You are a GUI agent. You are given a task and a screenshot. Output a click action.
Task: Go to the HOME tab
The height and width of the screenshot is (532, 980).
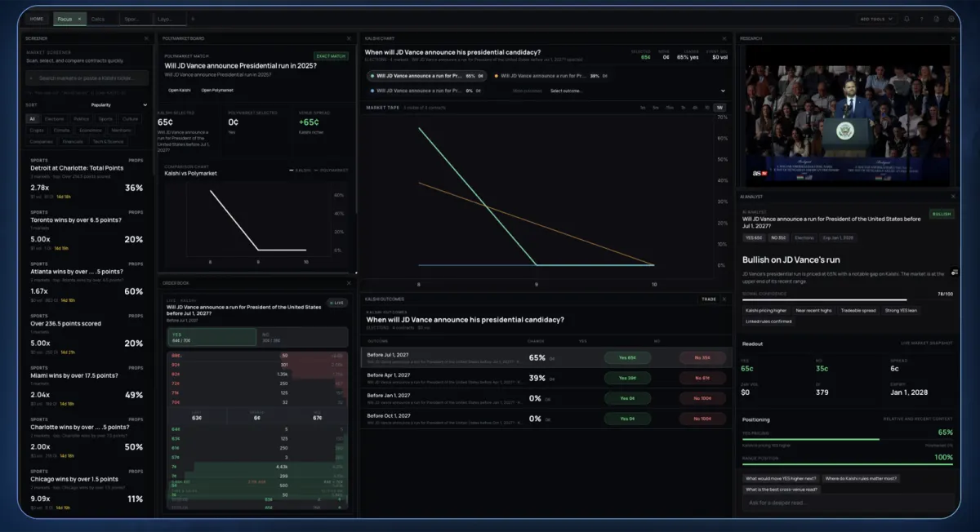coord(37,19)
